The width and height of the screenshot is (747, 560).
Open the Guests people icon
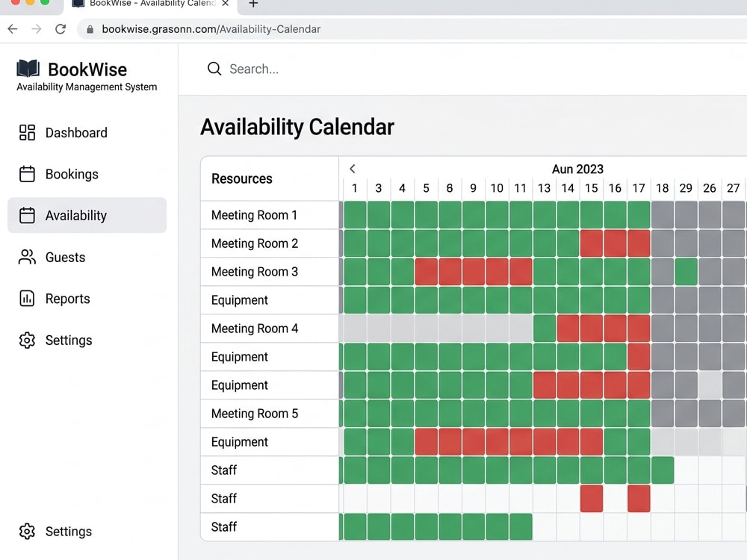[27, 257]
